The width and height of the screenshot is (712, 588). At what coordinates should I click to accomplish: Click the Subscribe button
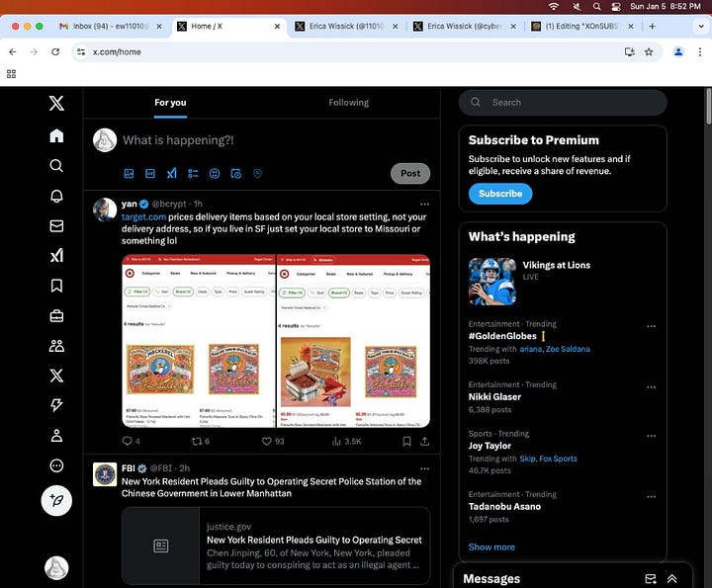click(x=500, y=194)
